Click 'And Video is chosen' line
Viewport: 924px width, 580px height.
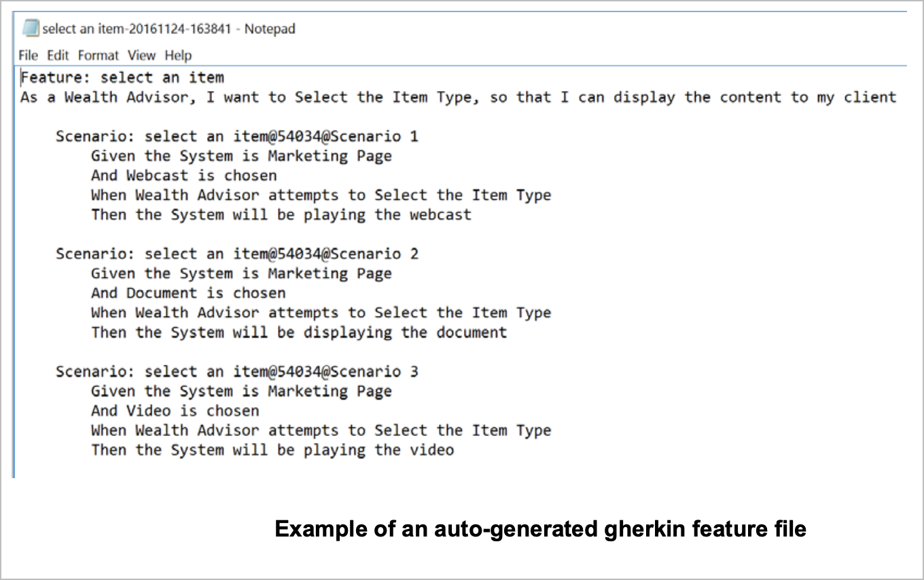(175, 411)
